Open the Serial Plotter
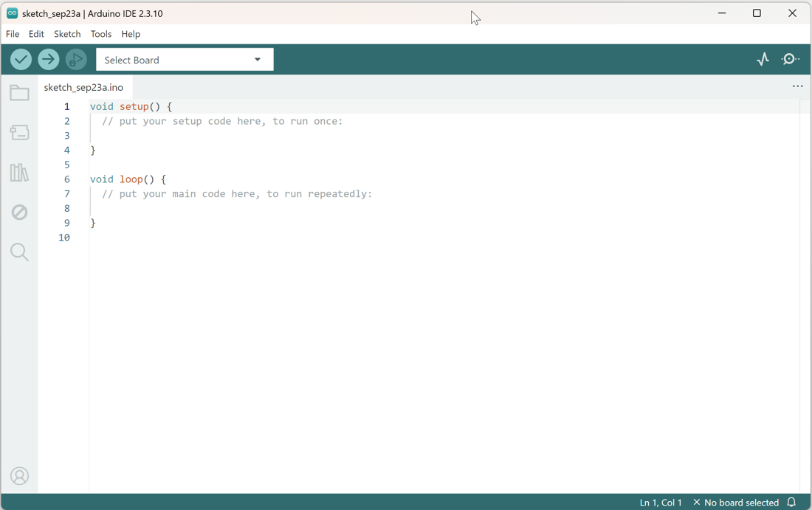812x510 pixels. click(x=763, y=59)
